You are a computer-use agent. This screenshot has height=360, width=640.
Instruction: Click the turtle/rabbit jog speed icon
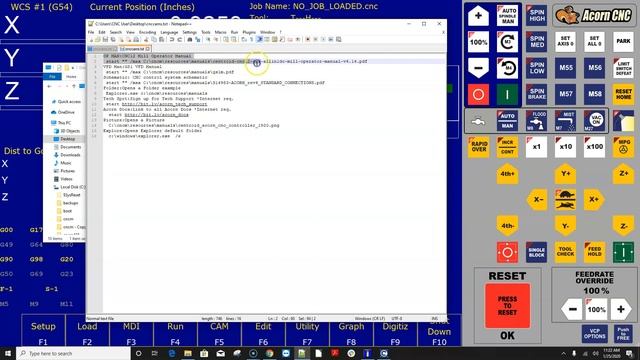pyautogui.click(x=565, y=200)
